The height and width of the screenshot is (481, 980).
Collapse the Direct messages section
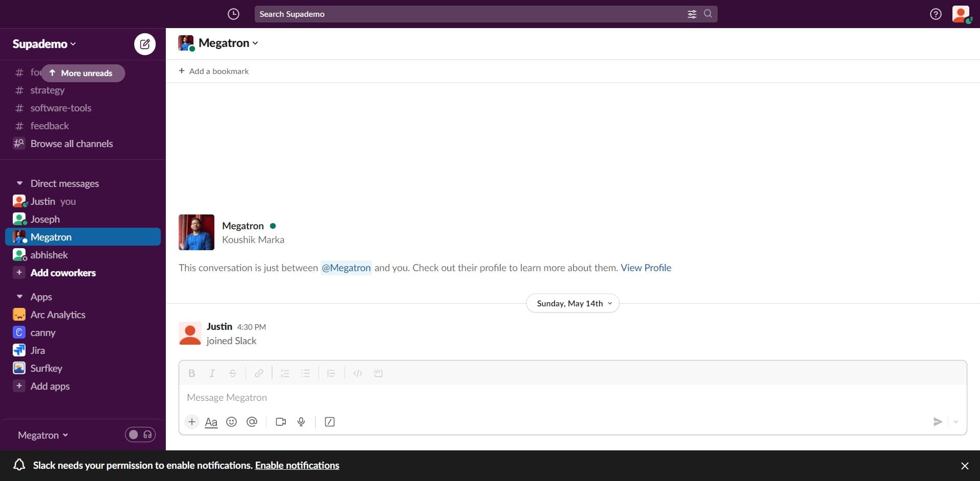(x=19, y=183)
